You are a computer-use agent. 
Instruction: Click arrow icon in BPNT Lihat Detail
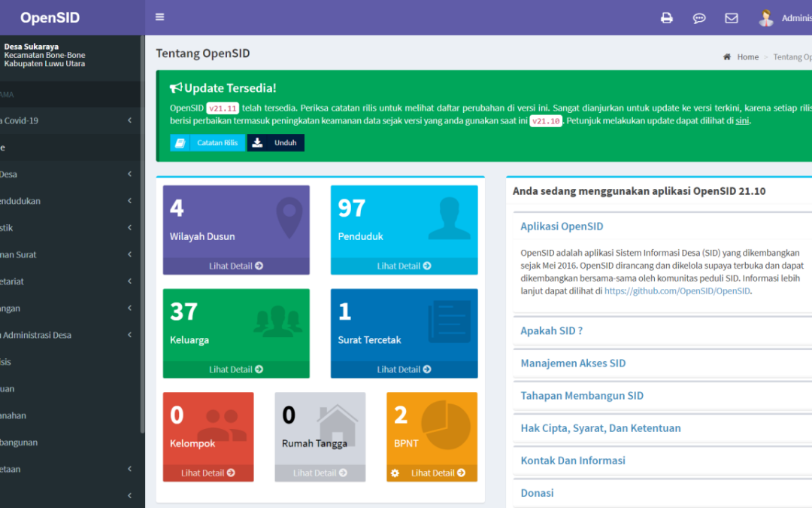(461, 473)
